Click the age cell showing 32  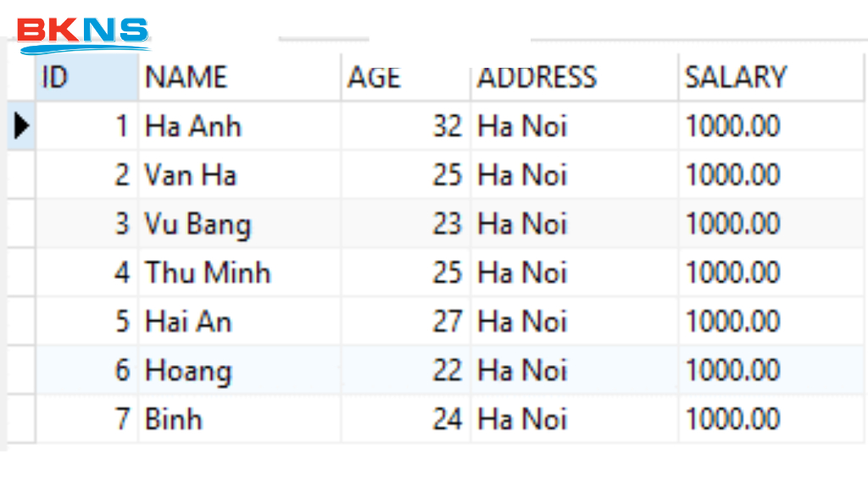[x=407, y=127]
